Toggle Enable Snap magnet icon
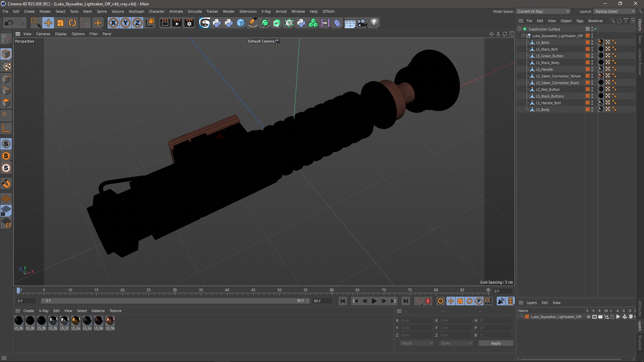The height and width of the screenshot is (362, 644). point(6,184)
